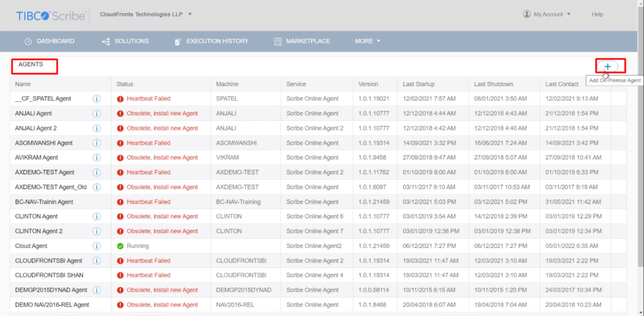Expand the MORE menu
The height and width of the screenshot is (316, 644).
click(367, 41)
